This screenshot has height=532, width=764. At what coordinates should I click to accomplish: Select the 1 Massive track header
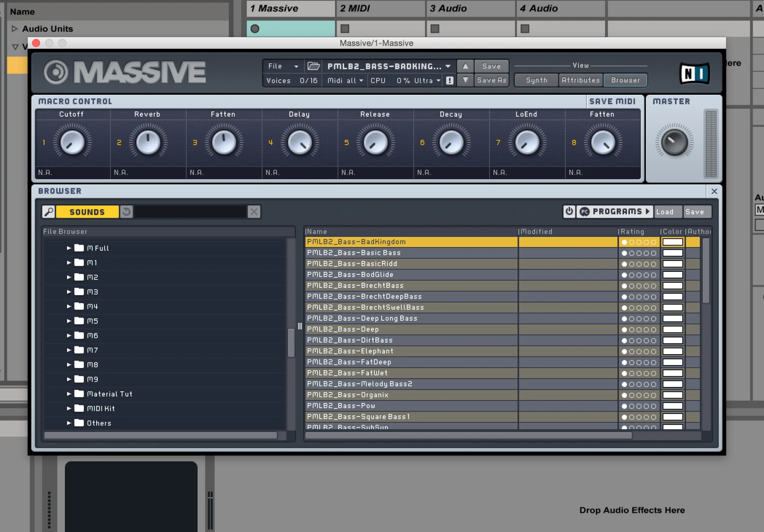291,8
